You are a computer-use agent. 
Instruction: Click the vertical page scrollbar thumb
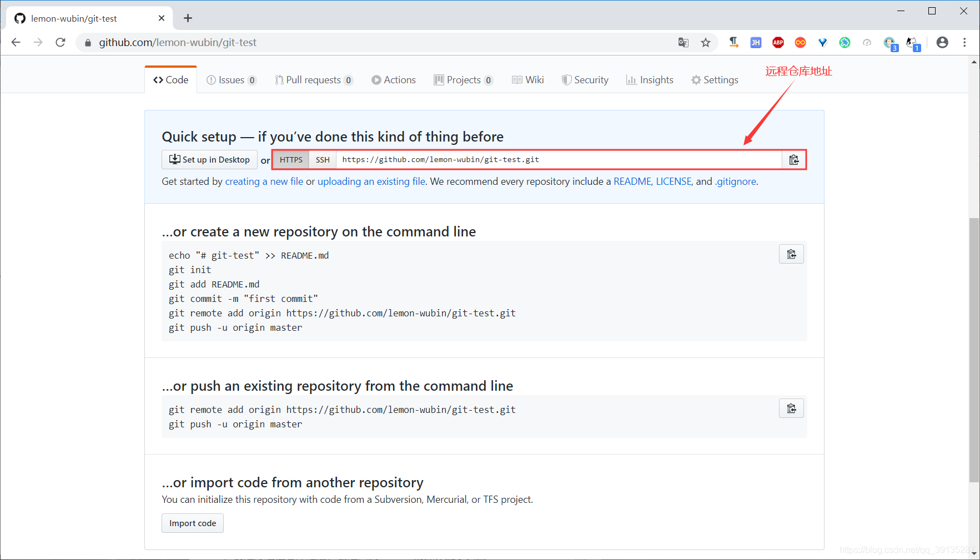pos(974,350)
